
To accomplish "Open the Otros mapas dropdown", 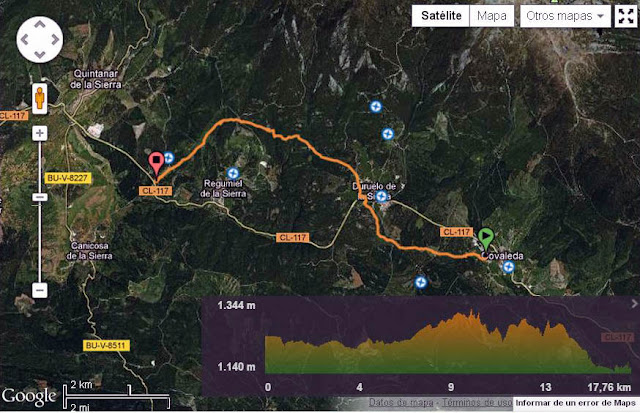I will tap(565, 16).
